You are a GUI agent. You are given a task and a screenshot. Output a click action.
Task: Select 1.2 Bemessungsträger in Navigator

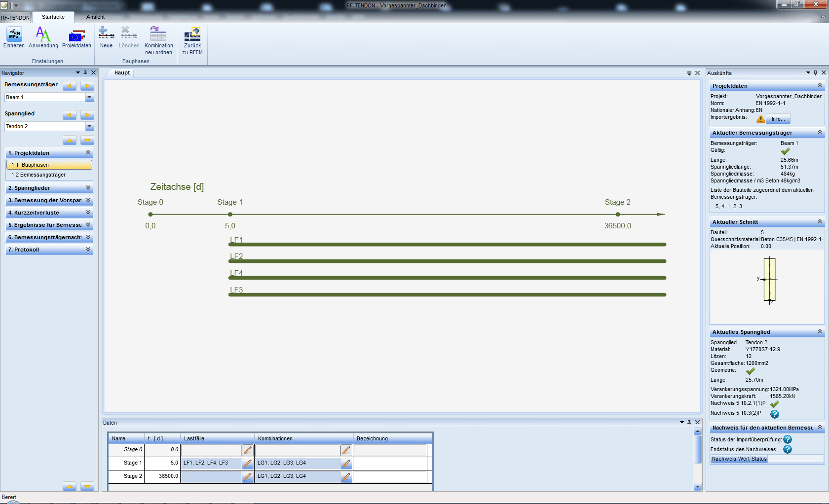[49, 175]
